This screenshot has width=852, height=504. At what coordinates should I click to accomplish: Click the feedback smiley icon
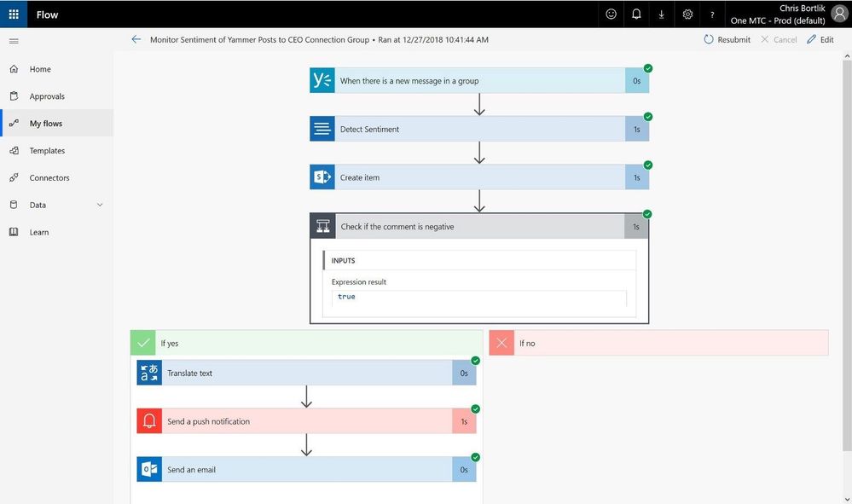click(611, 14)
